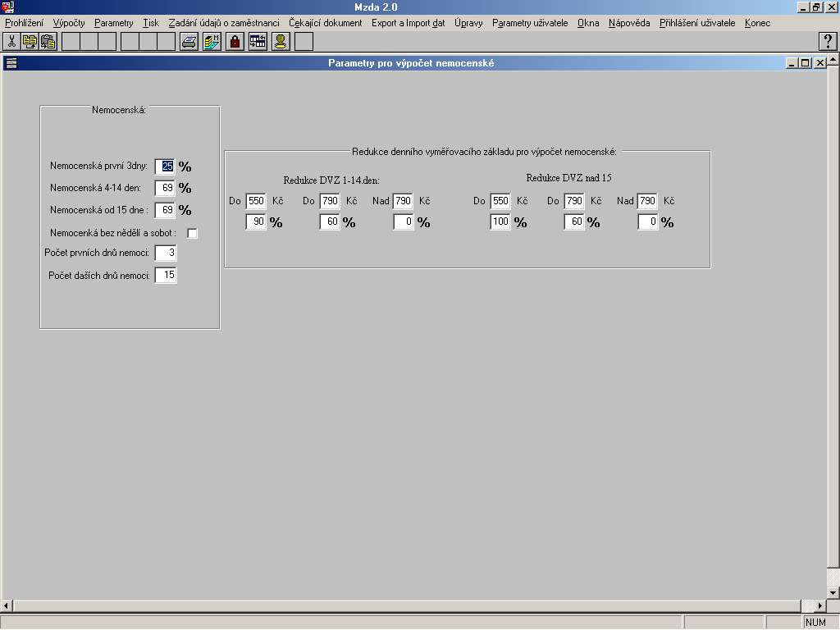
Task: Open the 'Čekající dokument' menu
Action: pyautogui.click(x=325, y=23)
